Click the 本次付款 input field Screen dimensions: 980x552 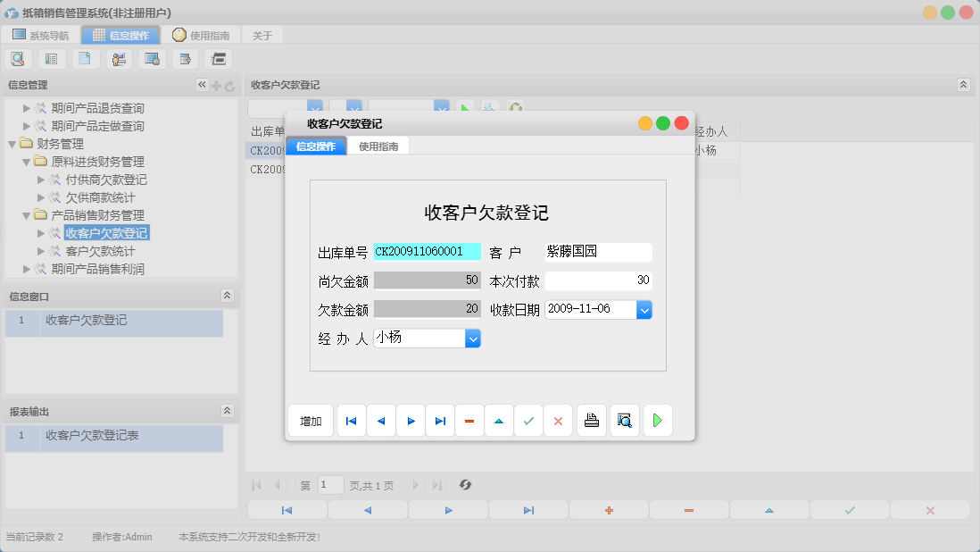pos(598,281)
